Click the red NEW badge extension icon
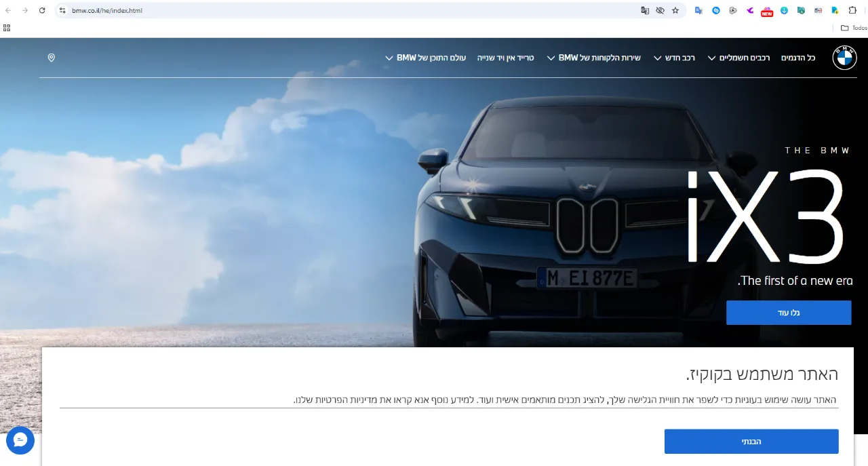 click(x=767, y=11)
